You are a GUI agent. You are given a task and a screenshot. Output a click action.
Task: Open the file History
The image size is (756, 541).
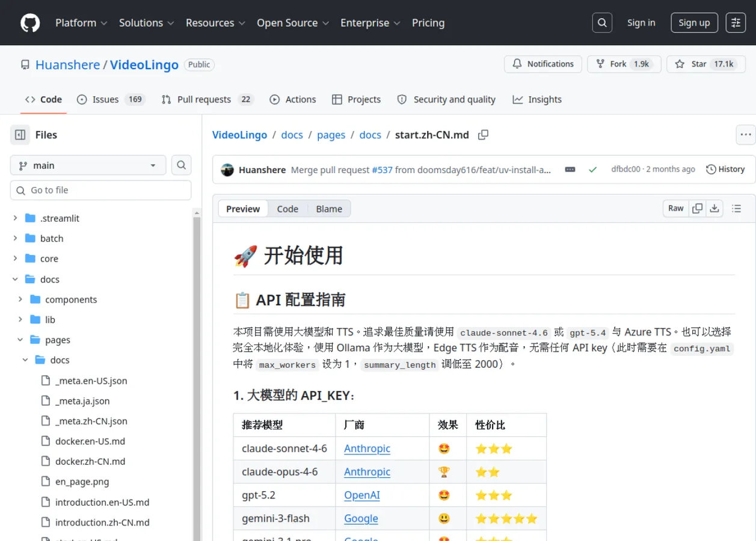(725, 170)
